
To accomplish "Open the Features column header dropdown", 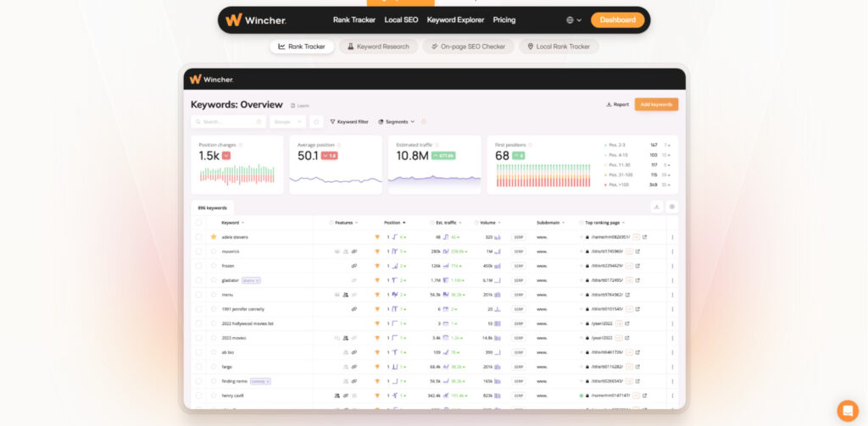I will (344, 223).
